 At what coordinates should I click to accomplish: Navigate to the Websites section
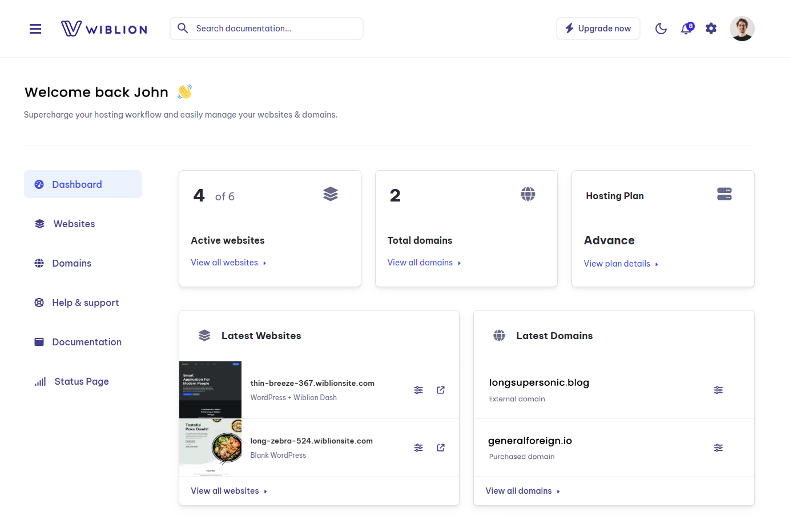click(x=75, y=223)
